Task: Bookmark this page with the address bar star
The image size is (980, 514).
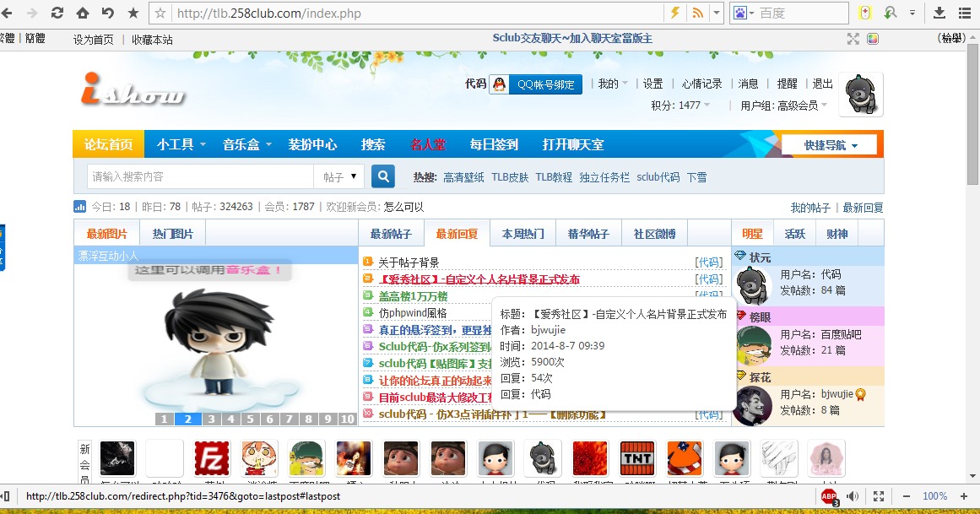Action: click(160, 14)
